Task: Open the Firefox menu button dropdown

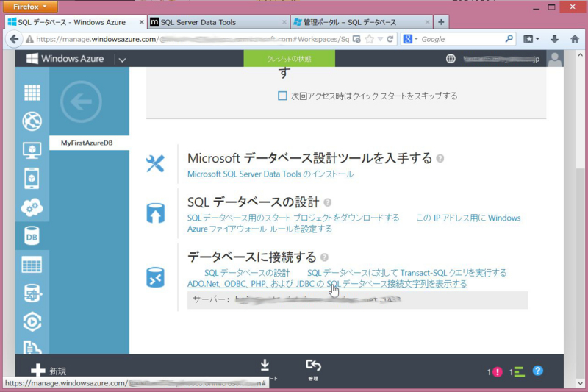Action: 30,7
